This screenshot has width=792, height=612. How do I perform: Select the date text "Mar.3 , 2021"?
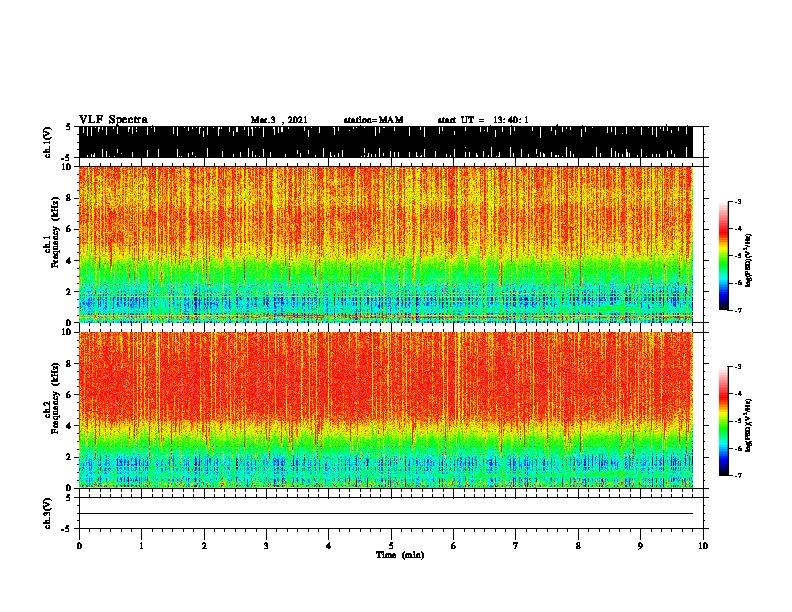click(279, 120)
